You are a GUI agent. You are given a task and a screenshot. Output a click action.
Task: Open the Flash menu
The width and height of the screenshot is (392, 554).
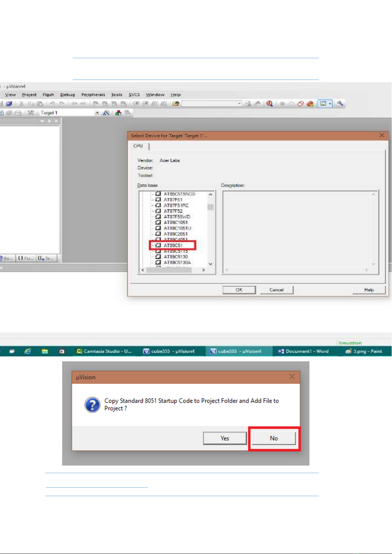[48, 95]
